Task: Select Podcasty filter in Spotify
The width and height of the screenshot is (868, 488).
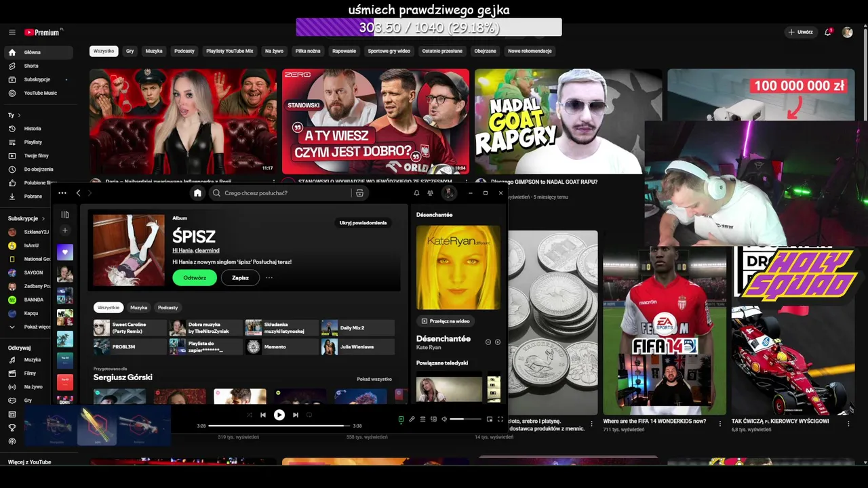Action: pyautogui.click(x=168, y=308)
